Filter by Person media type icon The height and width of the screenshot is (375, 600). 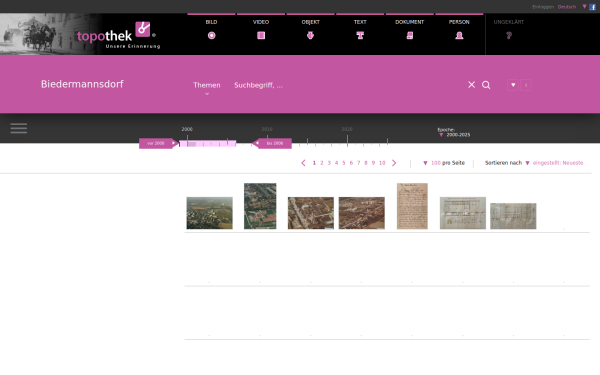tap(459, 36)
